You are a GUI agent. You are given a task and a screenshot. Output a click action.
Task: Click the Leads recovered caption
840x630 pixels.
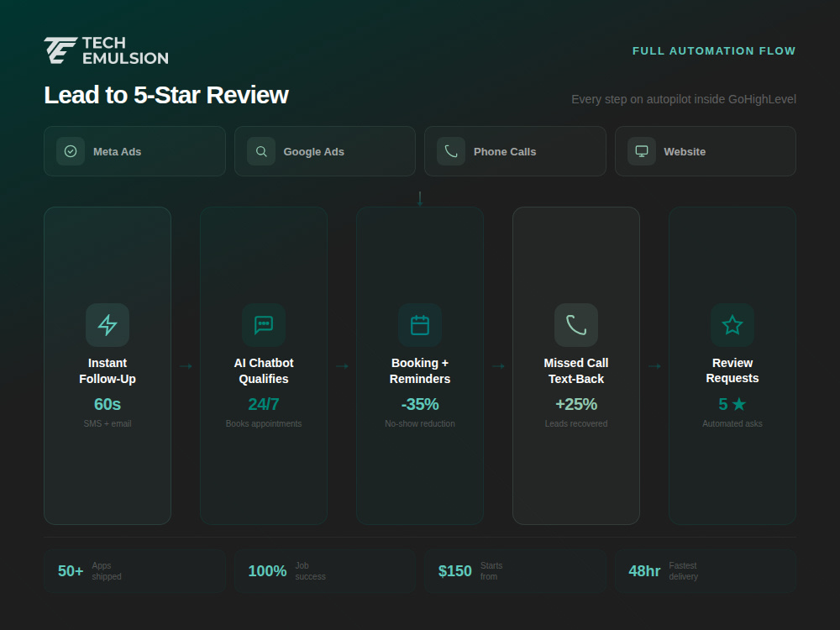pyautogui.click(x=576, y=423)
